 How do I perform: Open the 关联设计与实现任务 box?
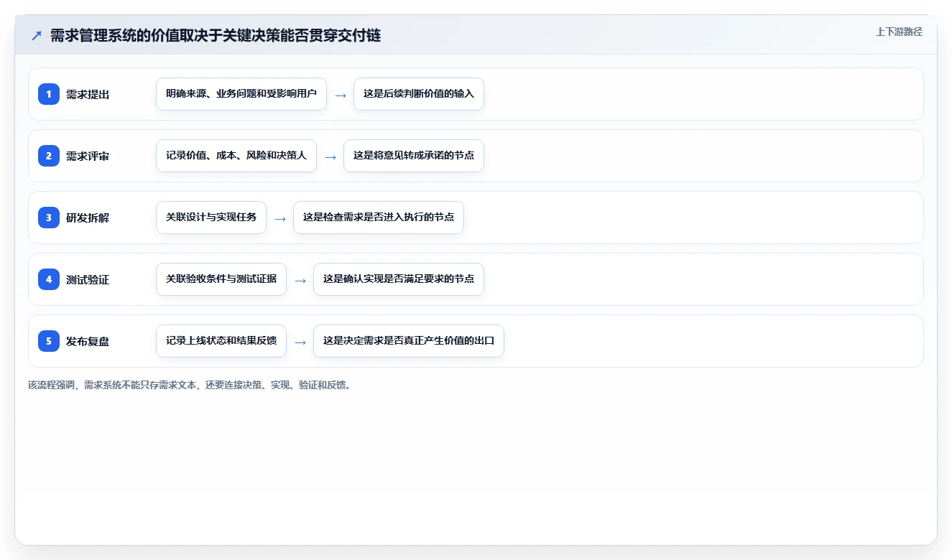[x=211, y=218]
